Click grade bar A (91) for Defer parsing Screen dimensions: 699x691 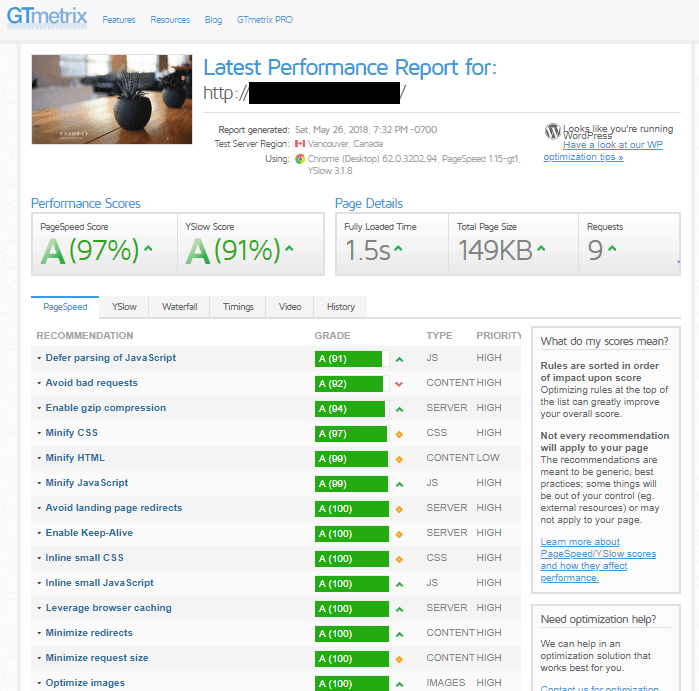coord(352,359)
